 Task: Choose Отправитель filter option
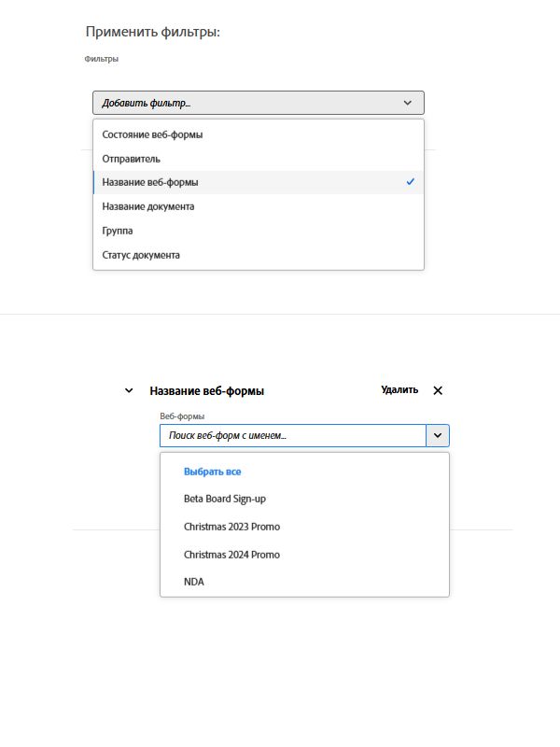[x=131, y=159]
